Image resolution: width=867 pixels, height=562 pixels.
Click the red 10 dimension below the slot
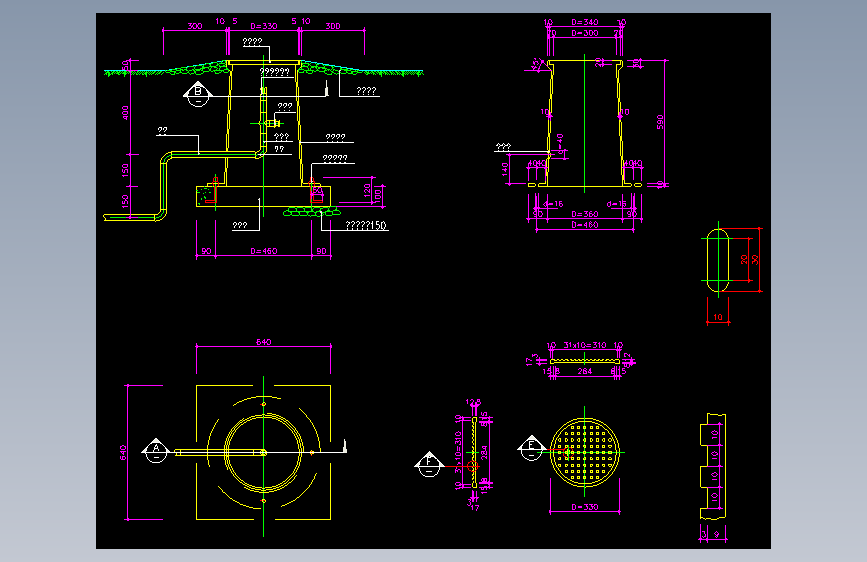point(718,317)
